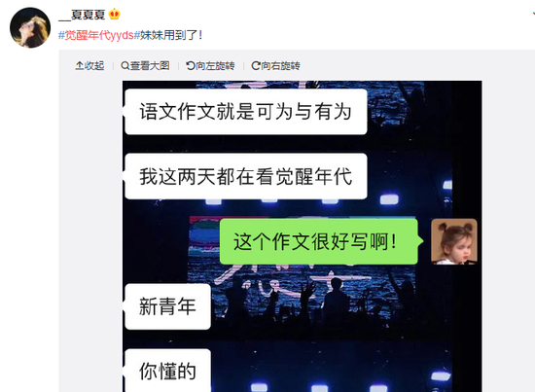The width and height of the screenshot is (535, 392).
Task: Click the clockwise rotate icon for 向右旋转
Action: click(x=255, y=65)
